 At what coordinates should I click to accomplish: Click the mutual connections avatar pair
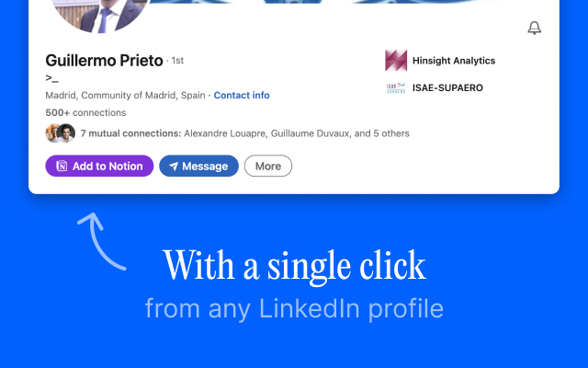pyautogui.click(x=60, y=133)
